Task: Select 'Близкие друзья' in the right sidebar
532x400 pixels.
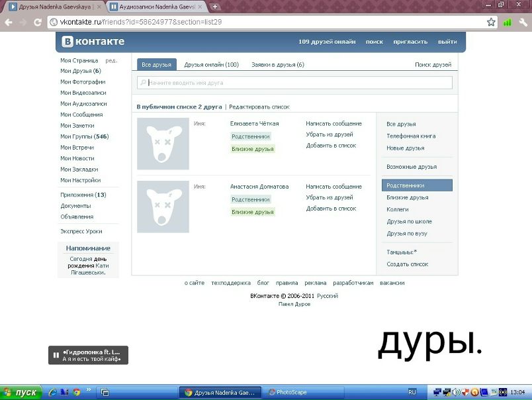Action: [407, 197]
